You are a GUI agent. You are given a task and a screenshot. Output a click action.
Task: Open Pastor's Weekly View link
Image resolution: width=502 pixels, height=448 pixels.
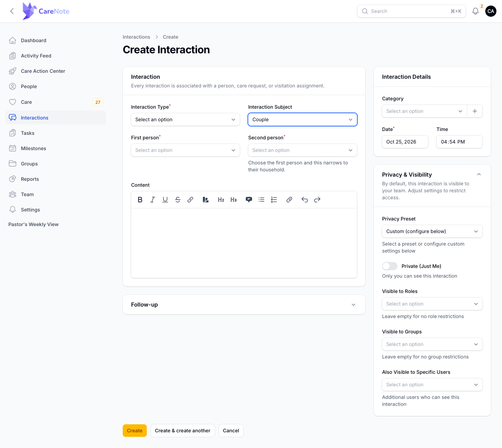[x=33, y=224]
